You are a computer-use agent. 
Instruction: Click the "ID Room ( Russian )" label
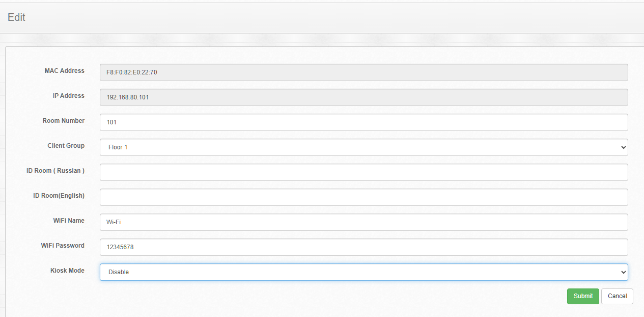pos(55,171)
